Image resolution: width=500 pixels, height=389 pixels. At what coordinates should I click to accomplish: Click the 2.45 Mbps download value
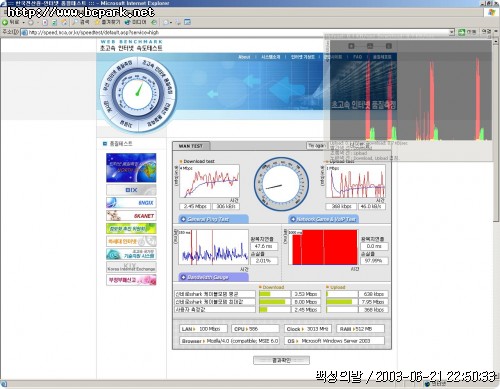point(195,206)
